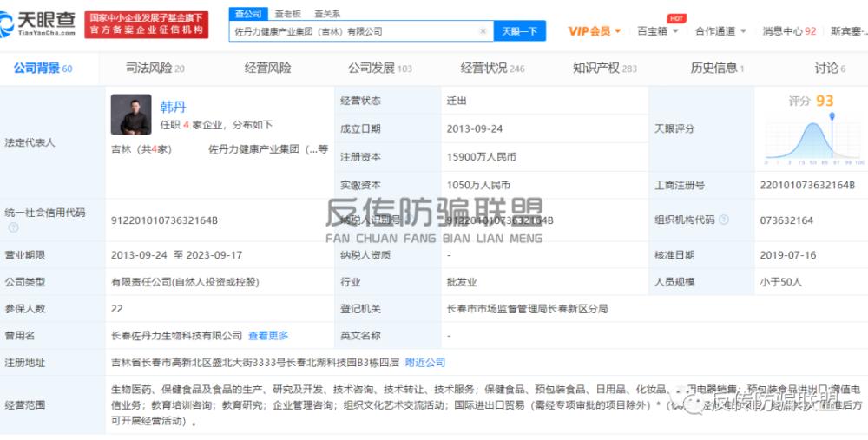The width and height of the screenshot is (868, 440).
Task: Select registration number 220101073632164B
Action: 807,186
